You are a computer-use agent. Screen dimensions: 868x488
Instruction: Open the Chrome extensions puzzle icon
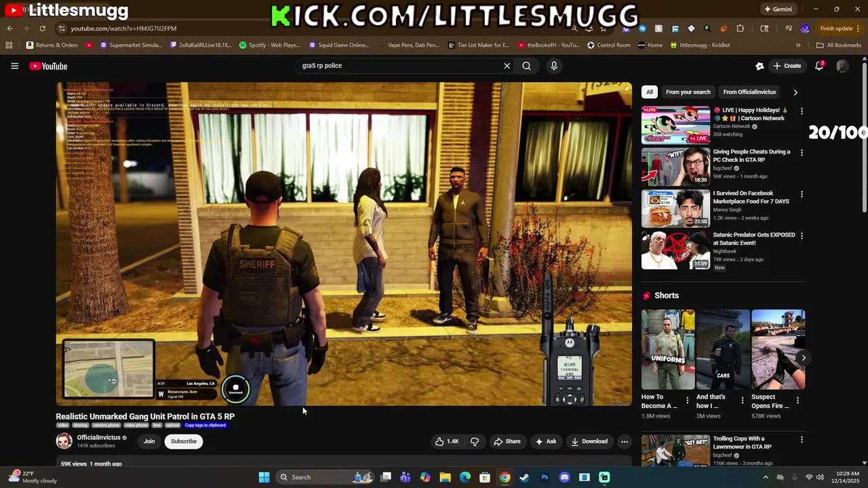[x=740, y=28]
